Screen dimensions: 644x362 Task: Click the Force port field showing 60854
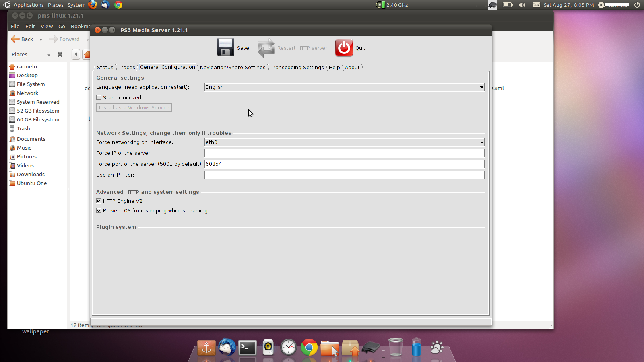pos(344,164)
